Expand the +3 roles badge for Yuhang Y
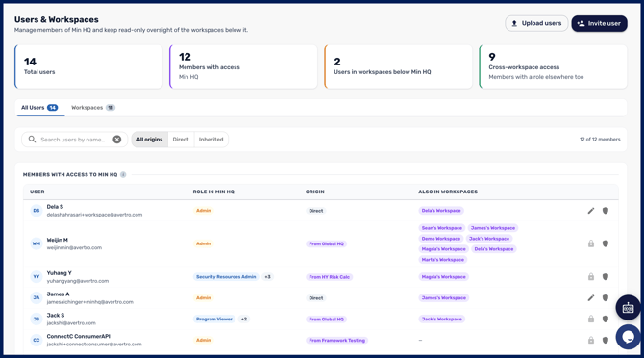The image size is (644, 358). pos(268,277)
